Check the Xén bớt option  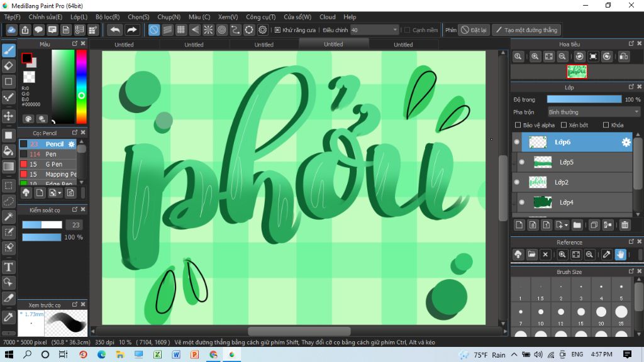coord(564,125)
